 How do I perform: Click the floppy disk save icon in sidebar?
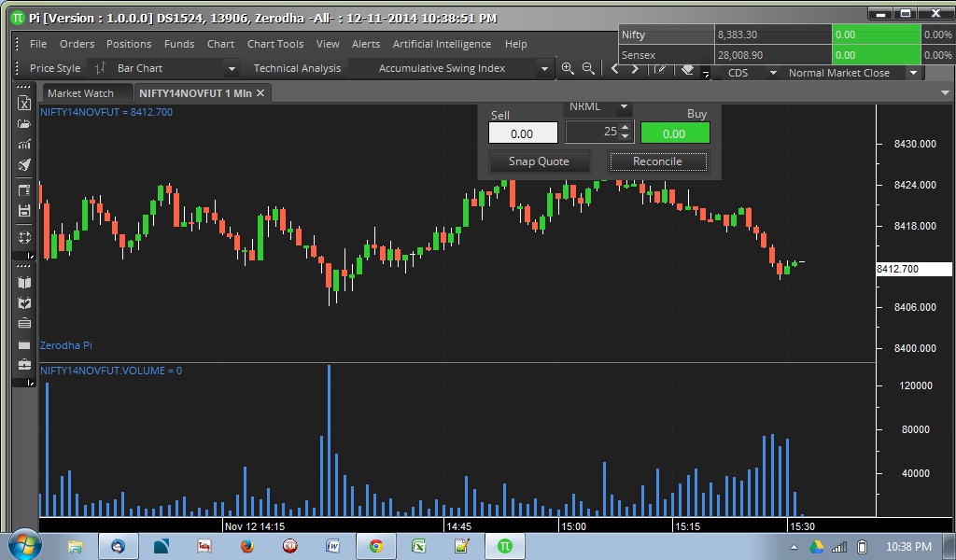tap(23, 211)
